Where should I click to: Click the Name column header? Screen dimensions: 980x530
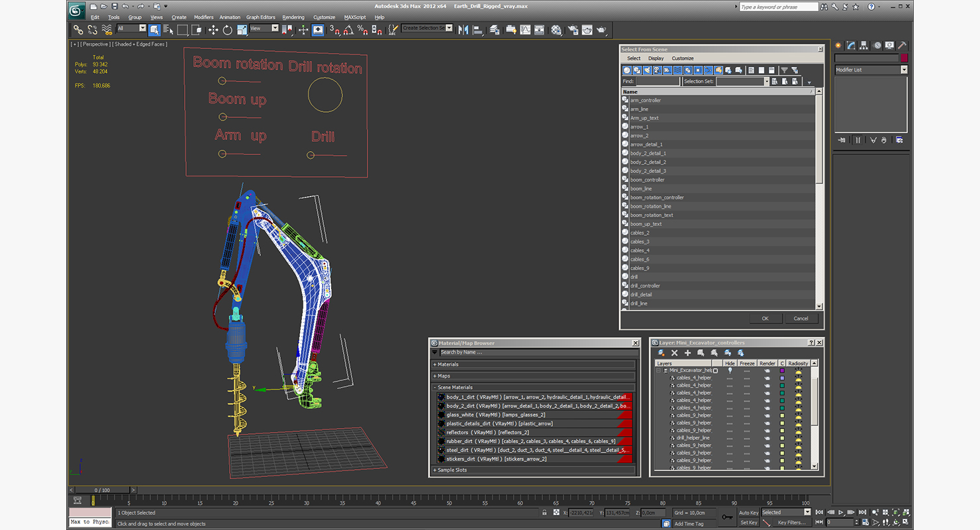pyautogui.click(x=718, y=91)
